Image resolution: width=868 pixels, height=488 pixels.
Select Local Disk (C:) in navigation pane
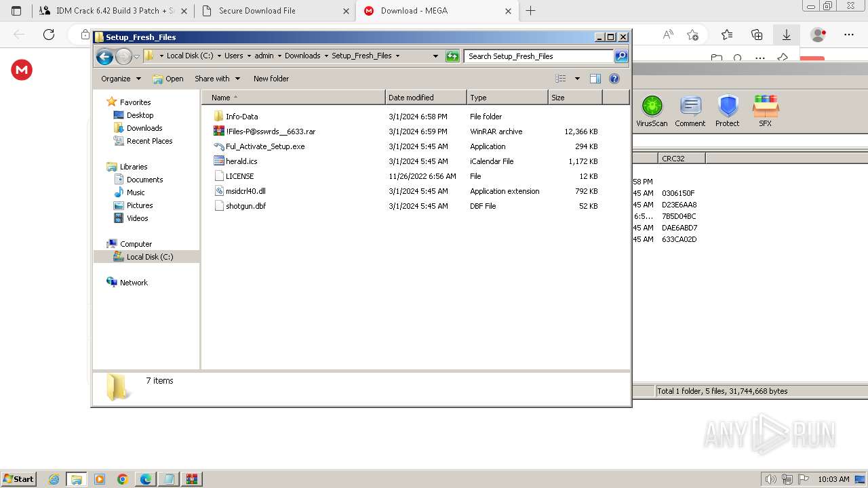point(149,257)
